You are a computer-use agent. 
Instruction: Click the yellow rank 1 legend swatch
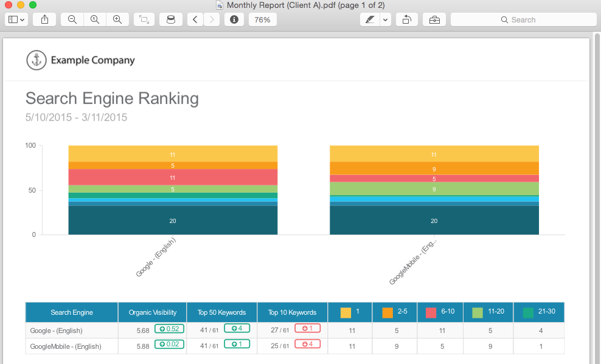tap(346, 312)
